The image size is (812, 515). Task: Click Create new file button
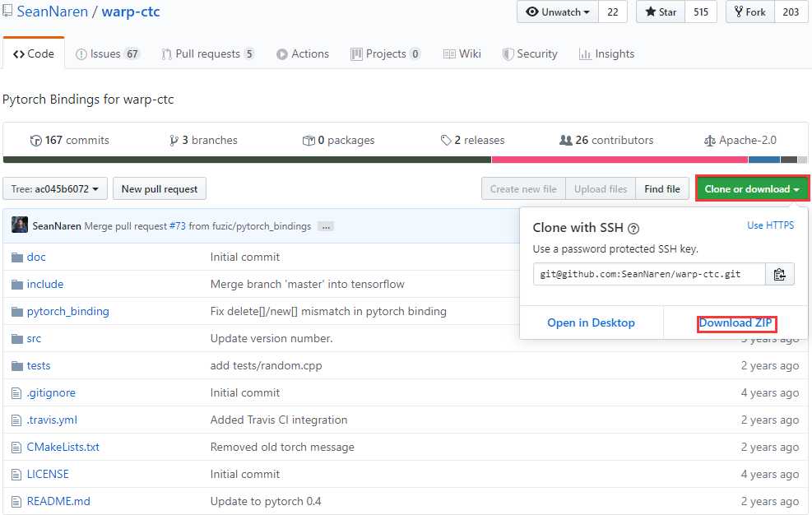pyautogui.click(x=523, y=188)
